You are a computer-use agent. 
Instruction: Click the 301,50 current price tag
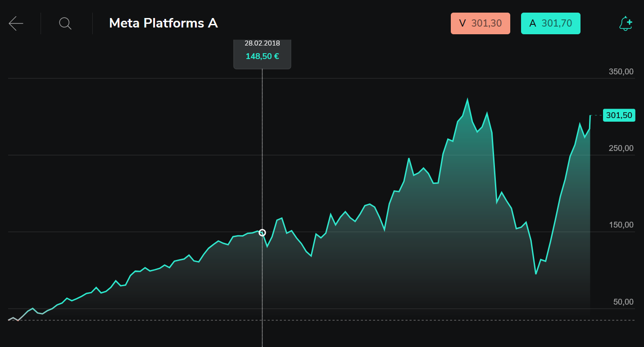point(619,116)
